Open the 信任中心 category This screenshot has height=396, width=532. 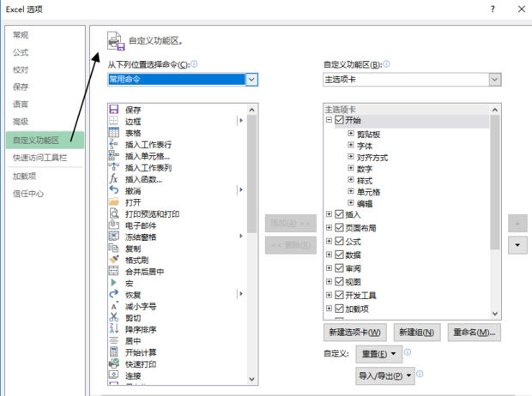(28, 194)
